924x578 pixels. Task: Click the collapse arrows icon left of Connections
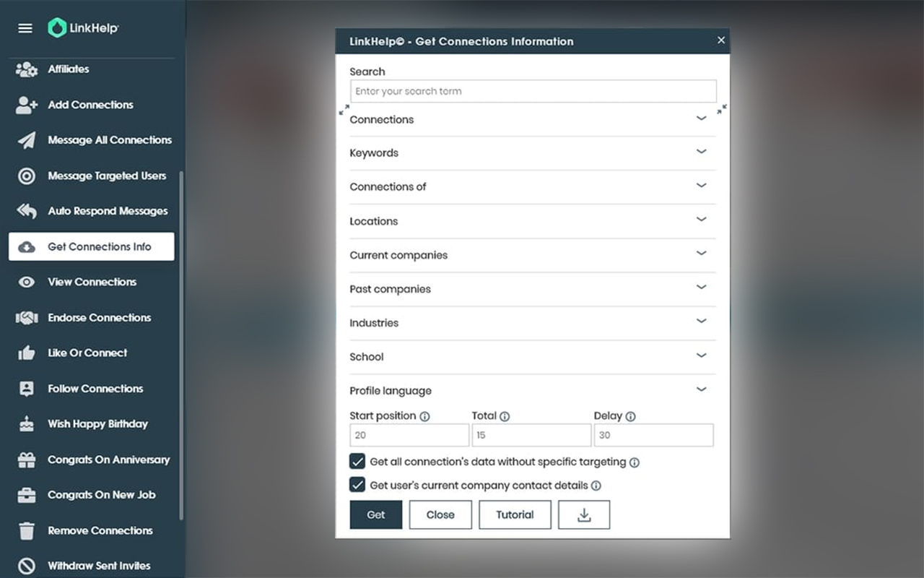(x=344, y=109)
